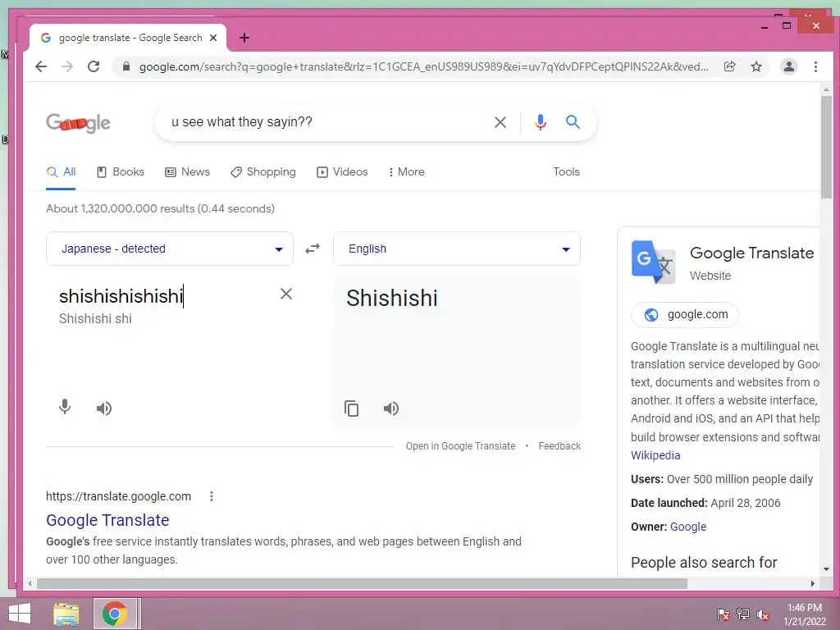This screenshot has width=840, height=630.
Task: Click Google Translate panel logo
Action: tap(653, 262)
